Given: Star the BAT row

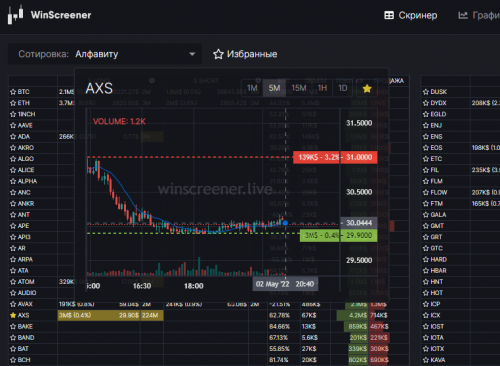Looking at the screenshot, I should tap(13, 349).
